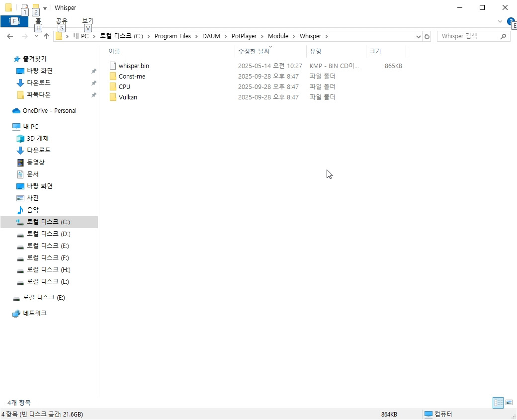Open address bar history dropdown
Screen dimensions: 517x420
(419, 36)
